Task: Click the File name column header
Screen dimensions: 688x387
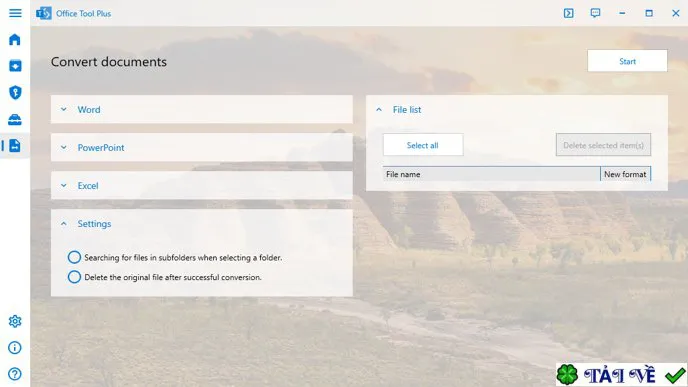Action: point(491,174)
